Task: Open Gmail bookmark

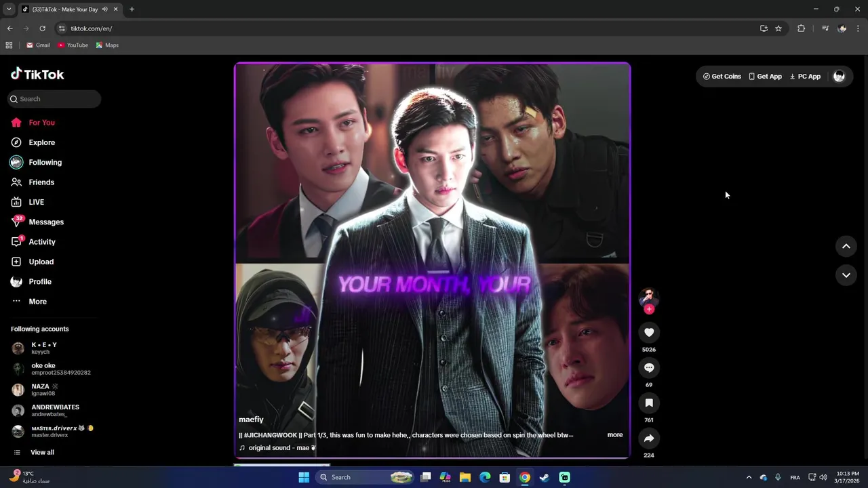Action: coord(38,45)
